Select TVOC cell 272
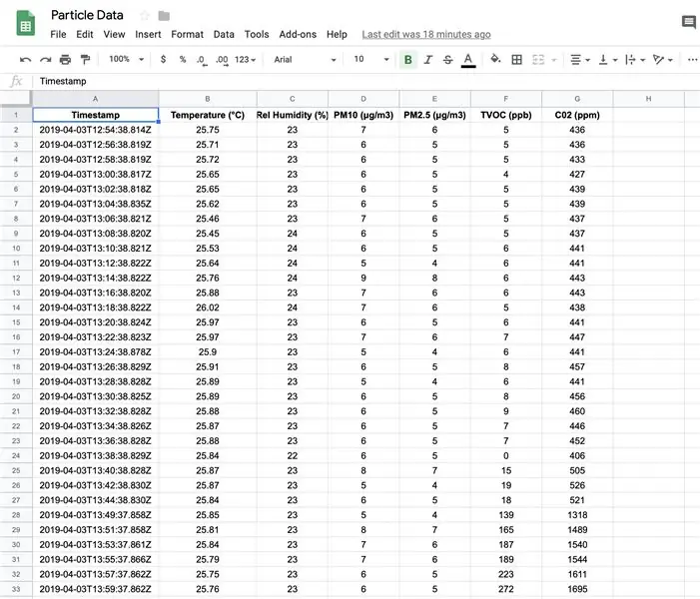Viewport: 700px width, 599px height. pos(506,589)
